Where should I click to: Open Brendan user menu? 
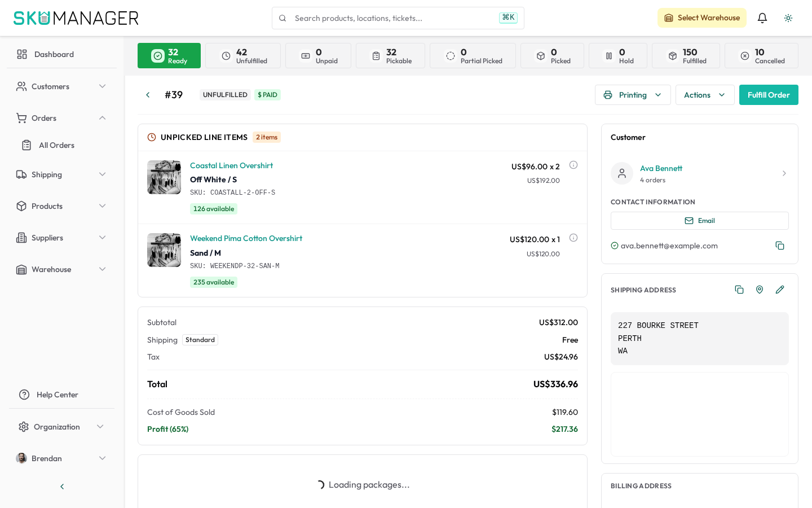tap(61, 458)
